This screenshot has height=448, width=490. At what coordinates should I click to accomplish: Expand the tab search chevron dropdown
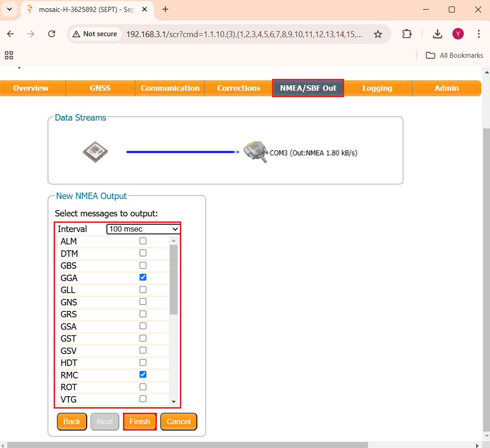pos(9,9)
